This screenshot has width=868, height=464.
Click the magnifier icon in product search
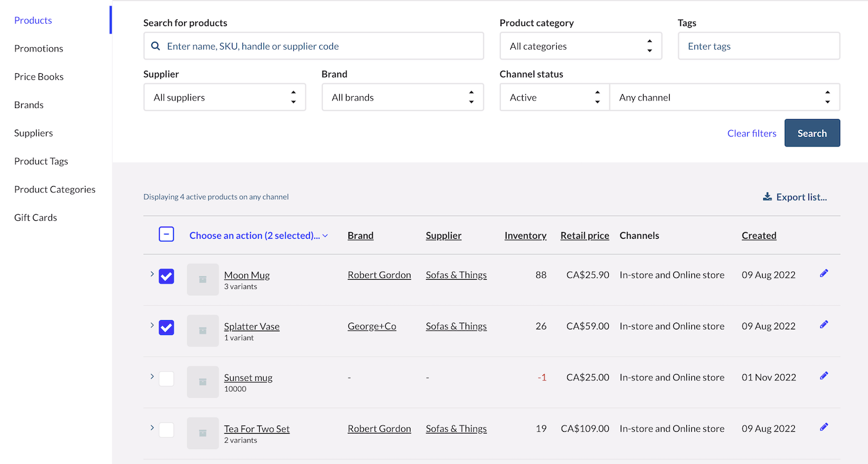tap(156, 47)
